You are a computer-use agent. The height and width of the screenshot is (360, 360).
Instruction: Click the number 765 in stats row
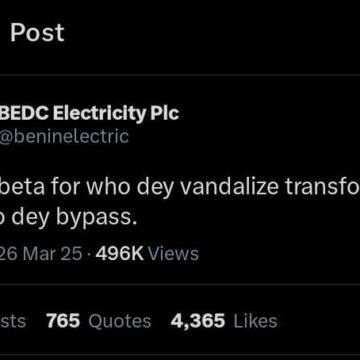pos(63,321)
